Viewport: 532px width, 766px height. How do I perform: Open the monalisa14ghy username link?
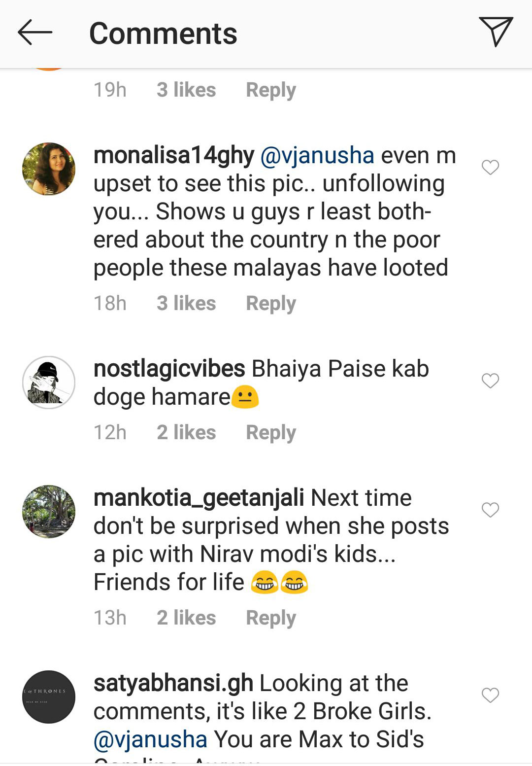pyautogui.click(x=174, y=156)
